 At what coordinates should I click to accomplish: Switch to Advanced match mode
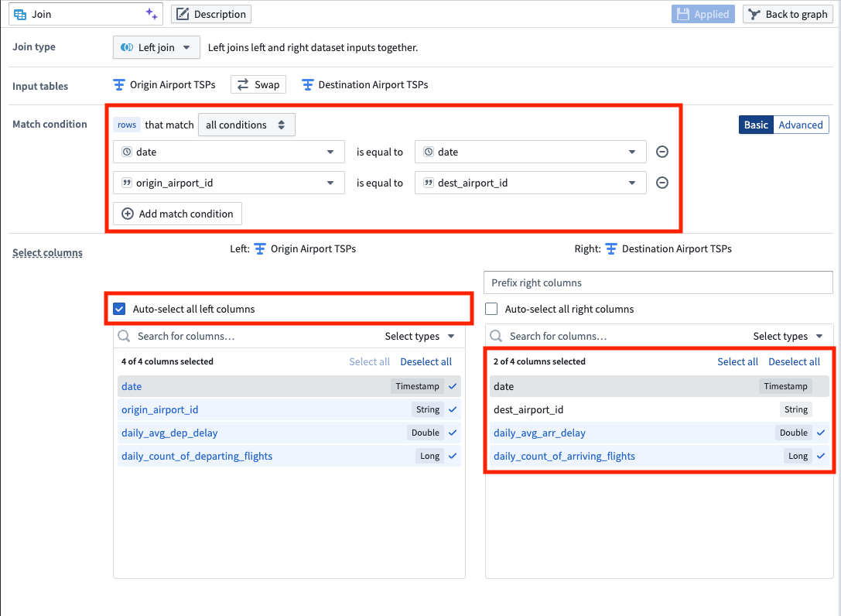pos(801,125)
